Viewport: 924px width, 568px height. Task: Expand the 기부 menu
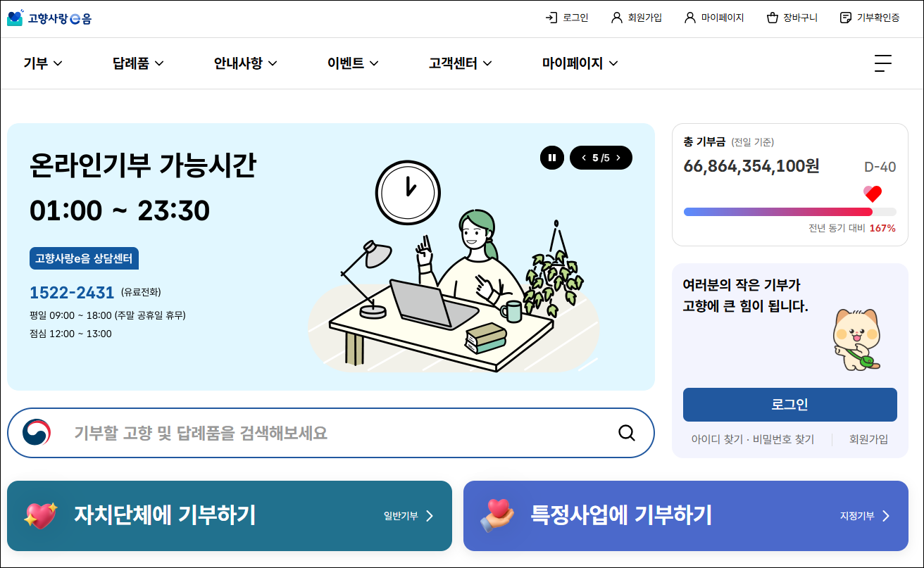tap(43, 63)
